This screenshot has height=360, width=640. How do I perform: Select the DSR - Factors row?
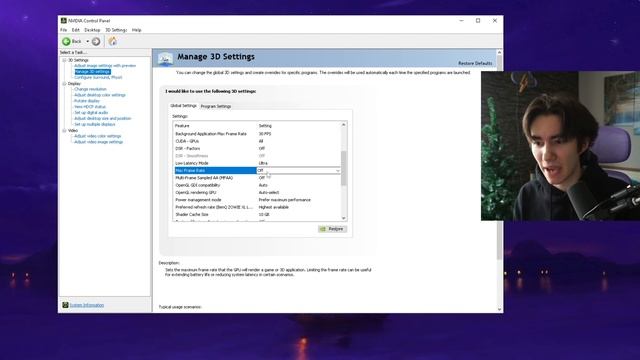tap(257, 148)
